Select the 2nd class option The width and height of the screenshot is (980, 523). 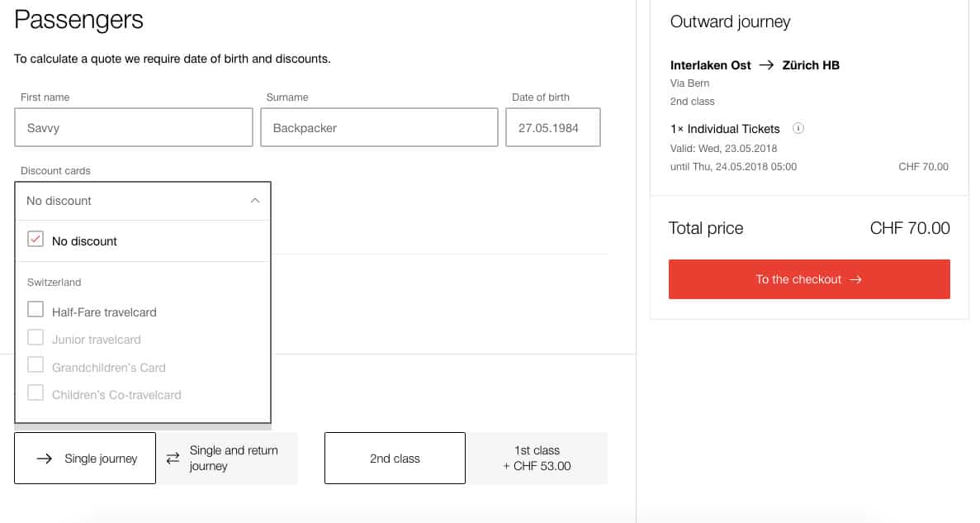(x=395, y=459)
